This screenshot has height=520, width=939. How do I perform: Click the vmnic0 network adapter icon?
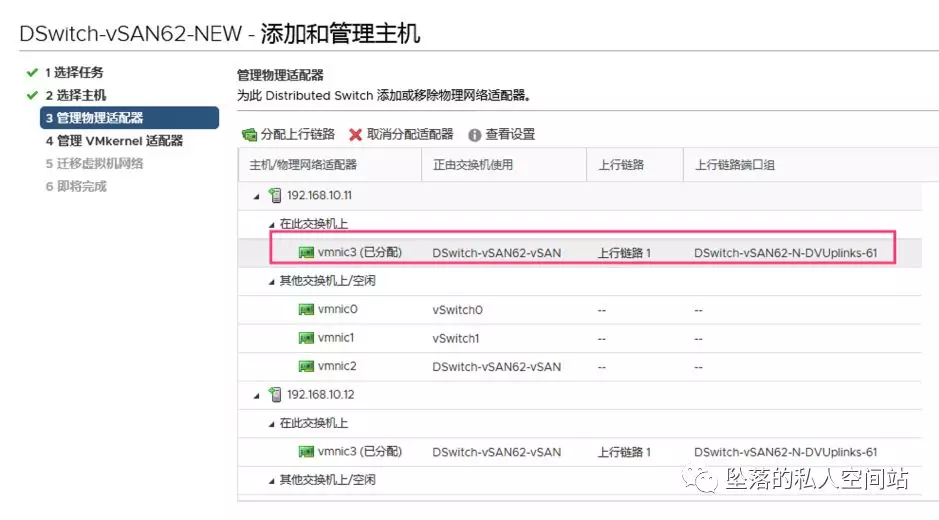click(x=306, y=309)
